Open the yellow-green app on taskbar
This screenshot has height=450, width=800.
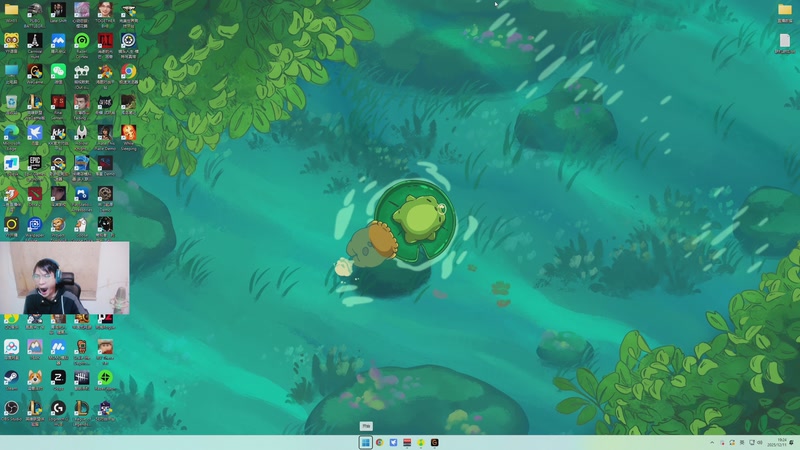point(421,442)
